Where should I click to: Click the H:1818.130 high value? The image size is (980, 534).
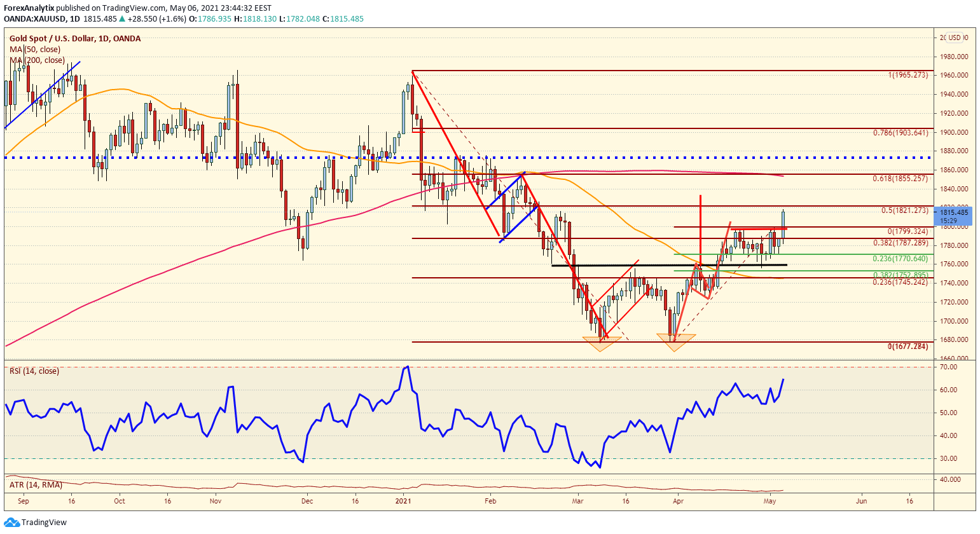click(x=256, y=19)
